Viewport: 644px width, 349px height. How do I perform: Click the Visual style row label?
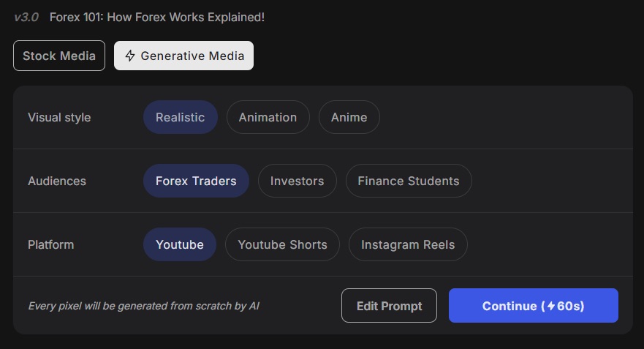click(x=59, y=118)
